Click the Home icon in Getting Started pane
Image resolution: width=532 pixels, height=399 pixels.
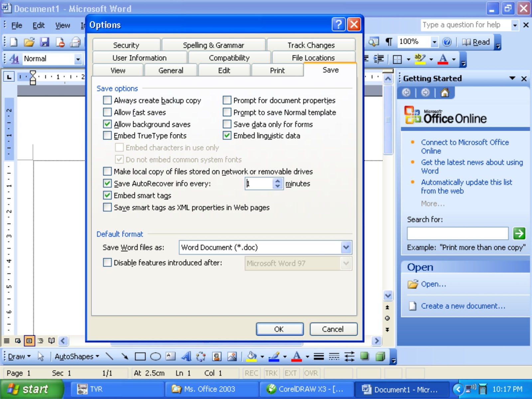445,92
